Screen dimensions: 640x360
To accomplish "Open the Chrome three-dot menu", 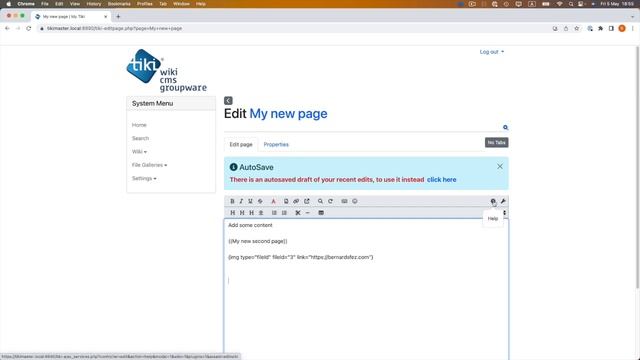I will point(633,29).
